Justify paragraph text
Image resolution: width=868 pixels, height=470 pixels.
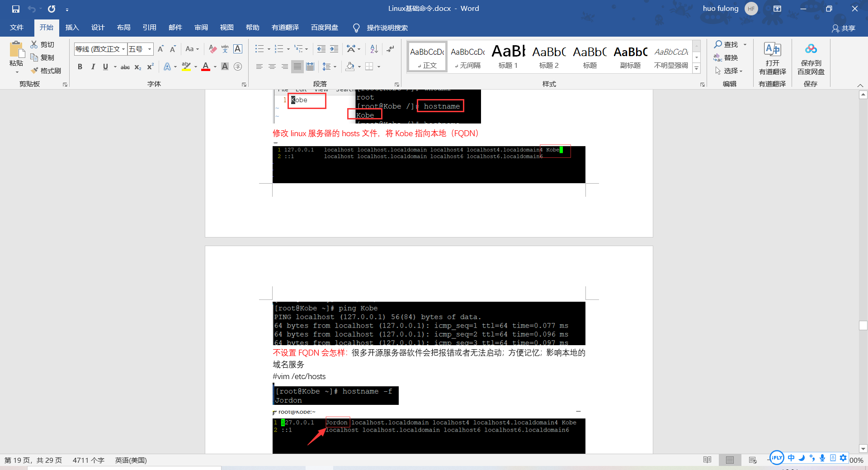(x=297, y=67)
